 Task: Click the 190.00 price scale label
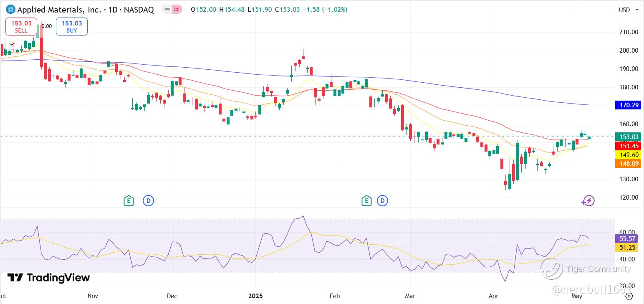click(629, 69)
